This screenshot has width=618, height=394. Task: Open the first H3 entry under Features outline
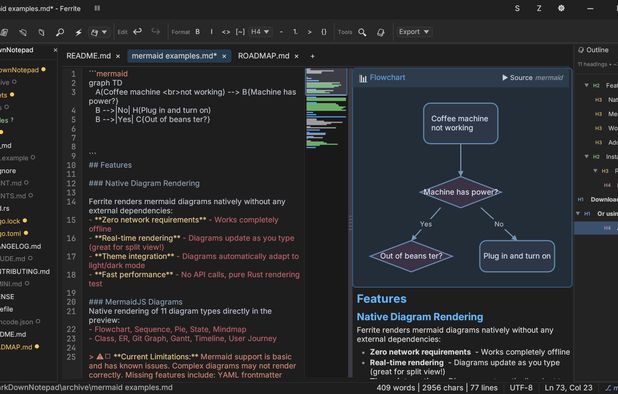(606, 100)
